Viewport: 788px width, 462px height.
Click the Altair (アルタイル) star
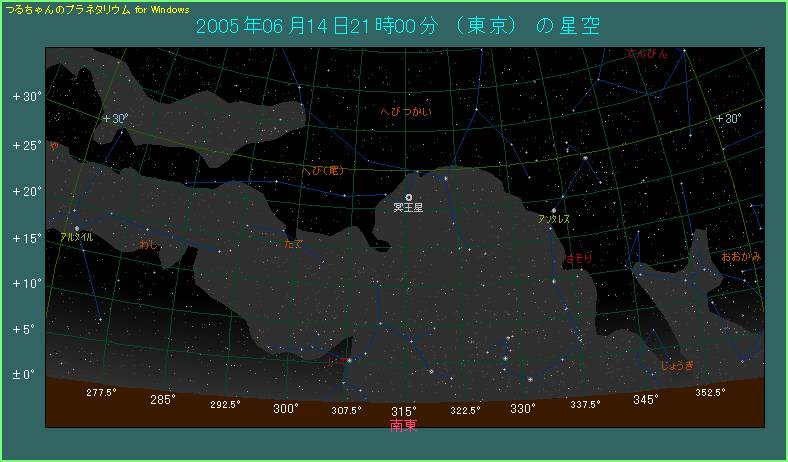click(x=76, y=228)
